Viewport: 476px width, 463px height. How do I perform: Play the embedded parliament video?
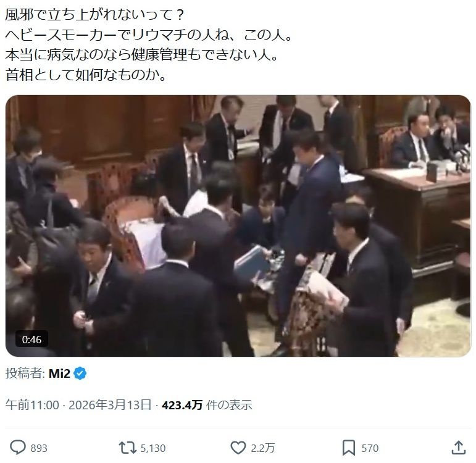click(x=238, y=226)
